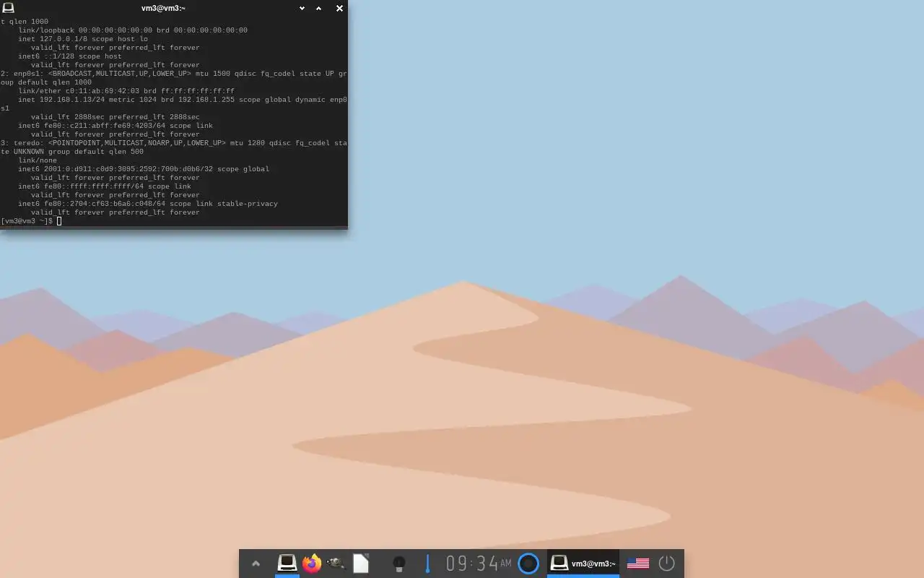Click the "inet6 fe80::ffff:ffff:ffff/64 scope link" line
The height and width of the screenshot is (578, 924).
pos(105,186)
